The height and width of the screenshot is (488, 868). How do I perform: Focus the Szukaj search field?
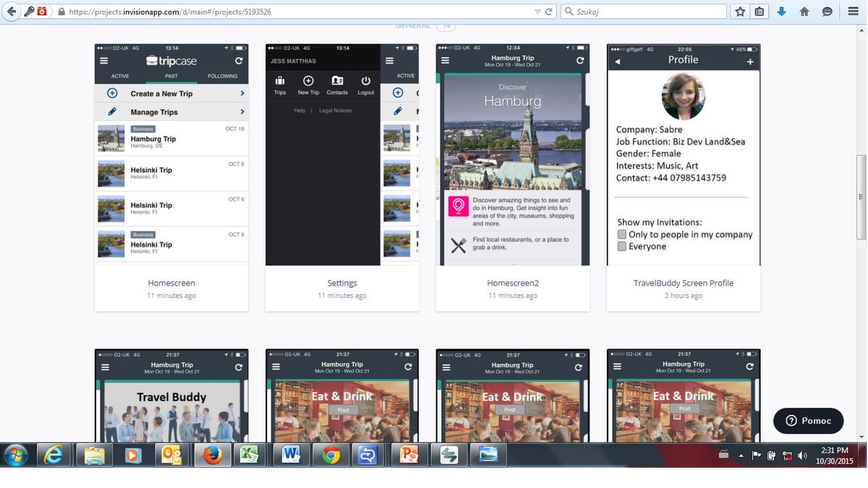tap(644, 12)
